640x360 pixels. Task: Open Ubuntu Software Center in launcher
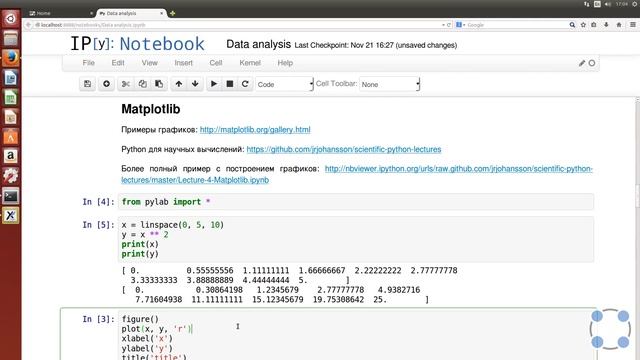click(11, 137)
